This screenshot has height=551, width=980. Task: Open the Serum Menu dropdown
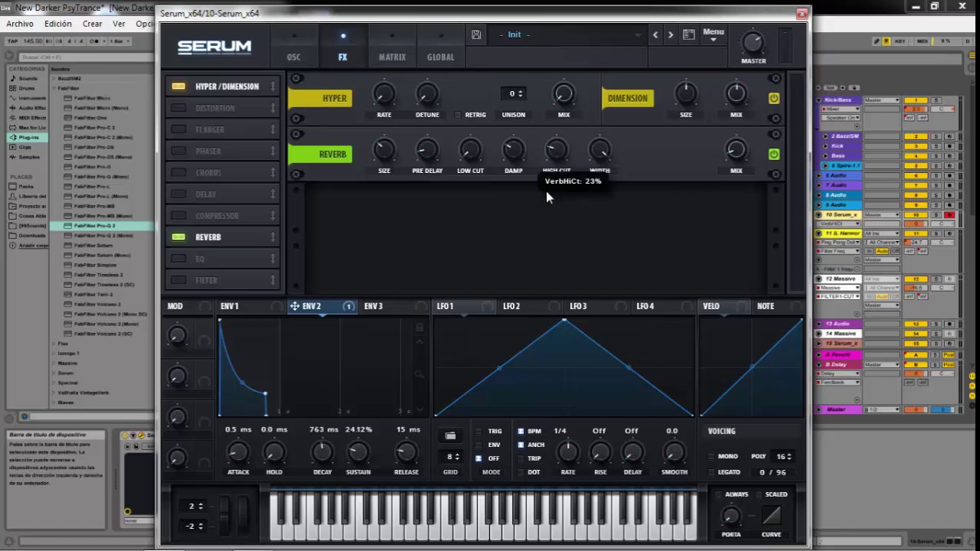tap(713, 34)
